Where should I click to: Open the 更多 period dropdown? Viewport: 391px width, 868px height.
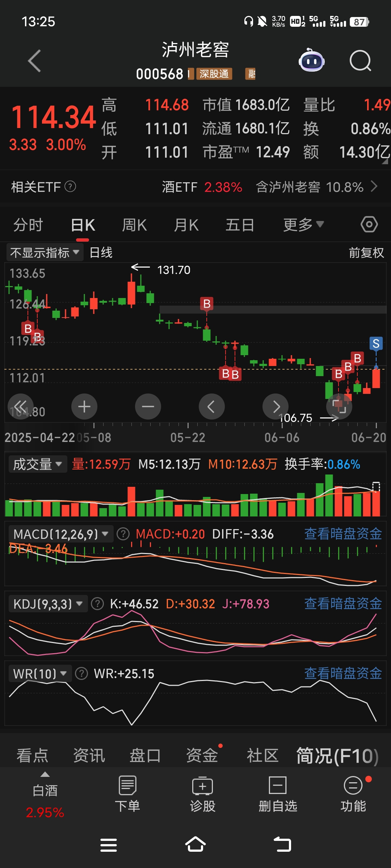pyautogui.click(x=303, y=225)
